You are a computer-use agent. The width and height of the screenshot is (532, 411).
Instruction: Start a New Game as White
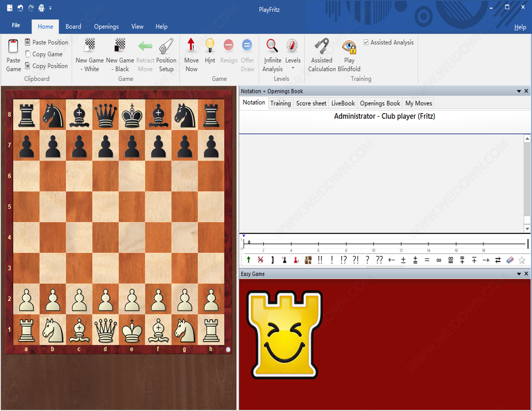[x=89, y=55]
